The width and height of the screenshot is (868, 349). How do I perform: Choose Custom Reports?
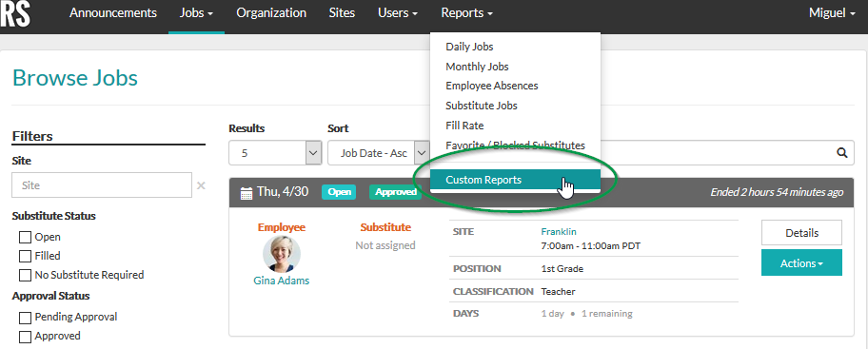pos(516,180)
